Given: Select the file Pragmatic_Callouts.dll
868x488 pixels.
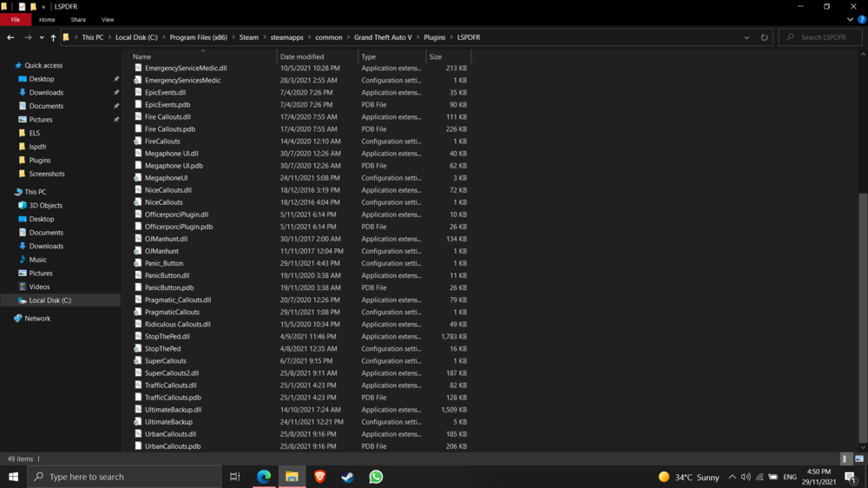Looking at the screenshot, I should pyautogui.click(x=178, y=300).
